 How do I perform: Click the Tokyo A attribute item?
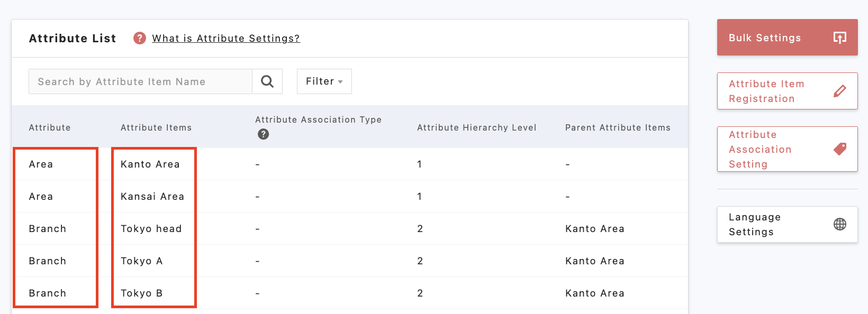141,261
